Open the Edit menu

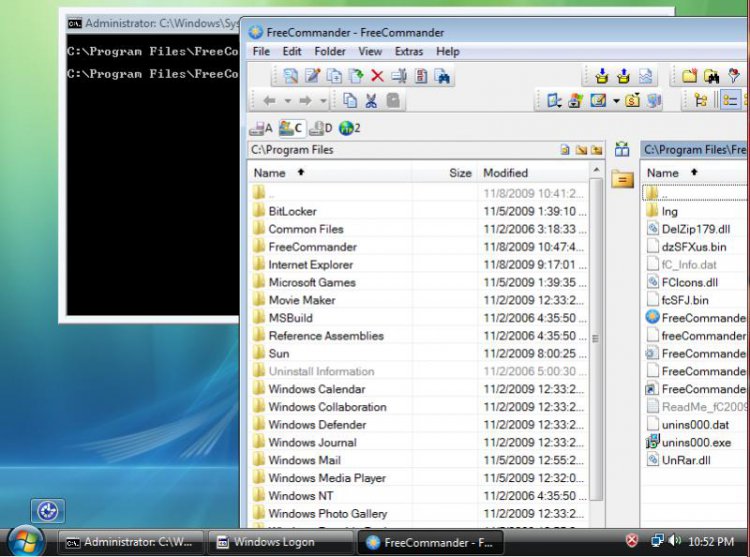pos(292,51)
